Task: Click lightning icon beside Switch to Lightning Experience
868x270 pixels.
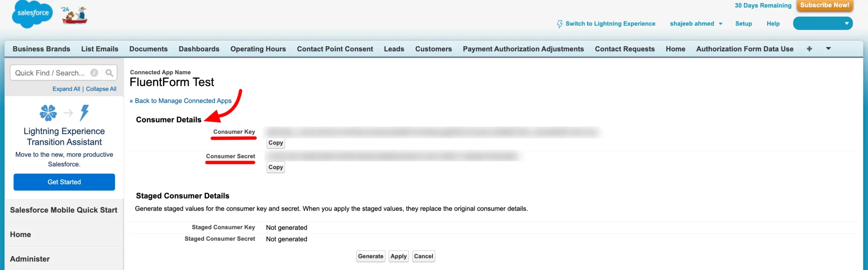Action: pyautogui.click(x=559, y=24)
